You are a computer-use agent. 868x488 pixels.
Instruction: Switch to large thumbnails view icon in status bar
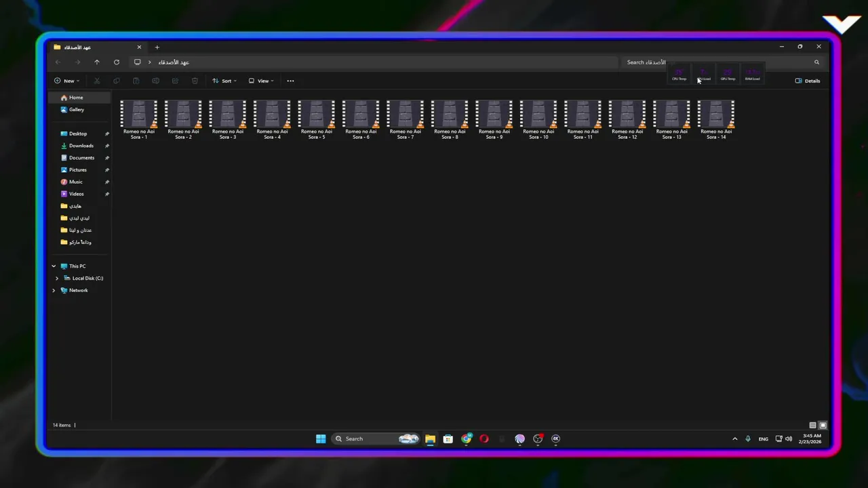coord(823,425)
